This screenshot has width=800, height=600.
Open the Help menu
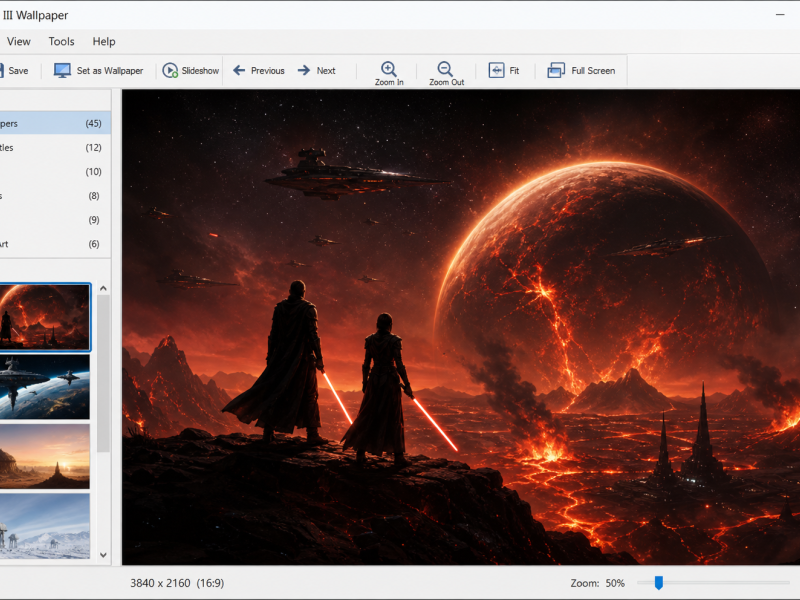tap(104, 41)
